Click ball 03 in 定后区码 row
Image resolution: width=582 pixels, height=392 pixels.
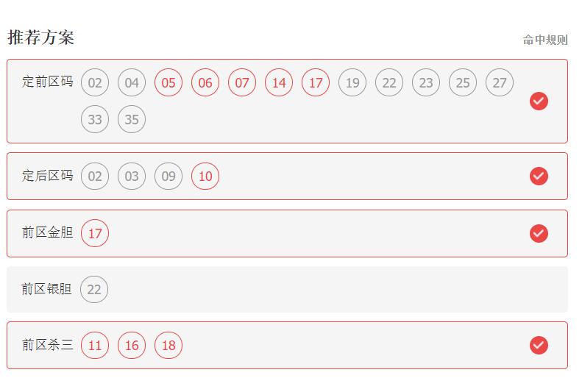[x=132, y=176]
